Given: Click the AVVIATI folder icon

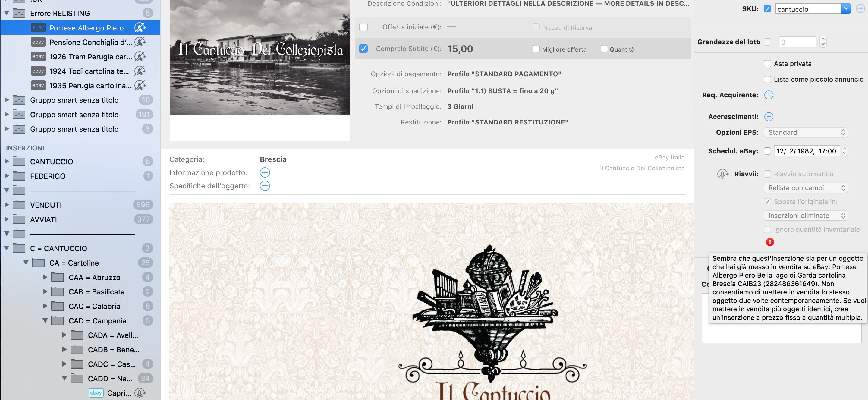Looking at the screenshot, I should coord(19,219).
